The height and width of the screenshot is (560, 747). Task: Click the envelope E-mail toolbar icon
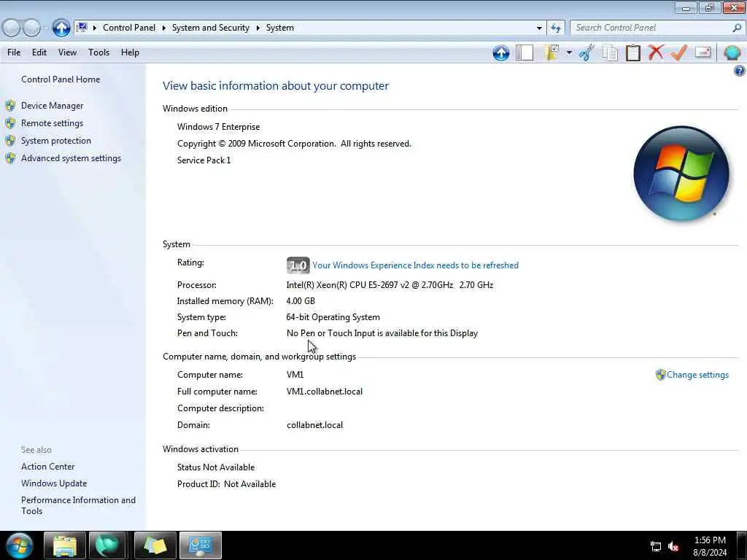703,52
